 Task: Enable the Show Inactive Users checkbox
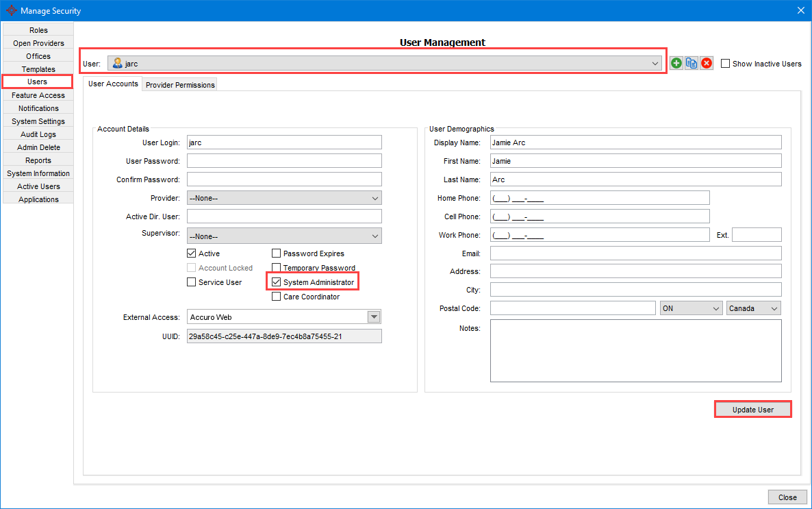click(x=724, y=63)
